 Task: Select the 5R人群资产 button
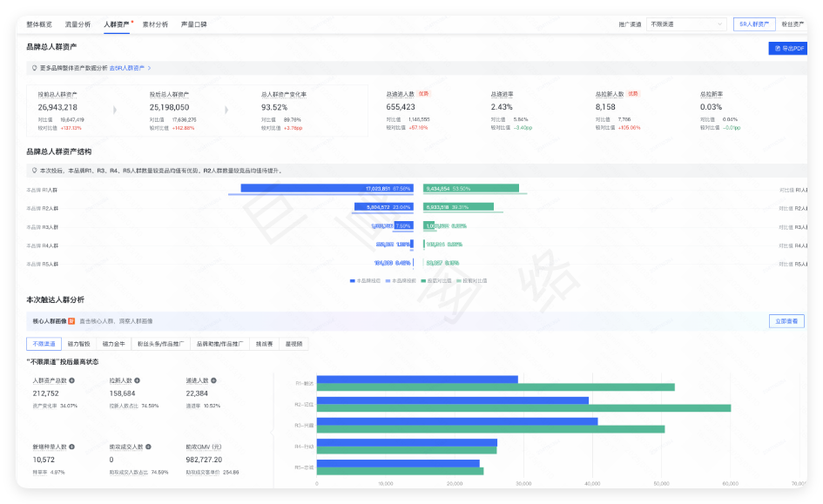(x=754, y=24)
